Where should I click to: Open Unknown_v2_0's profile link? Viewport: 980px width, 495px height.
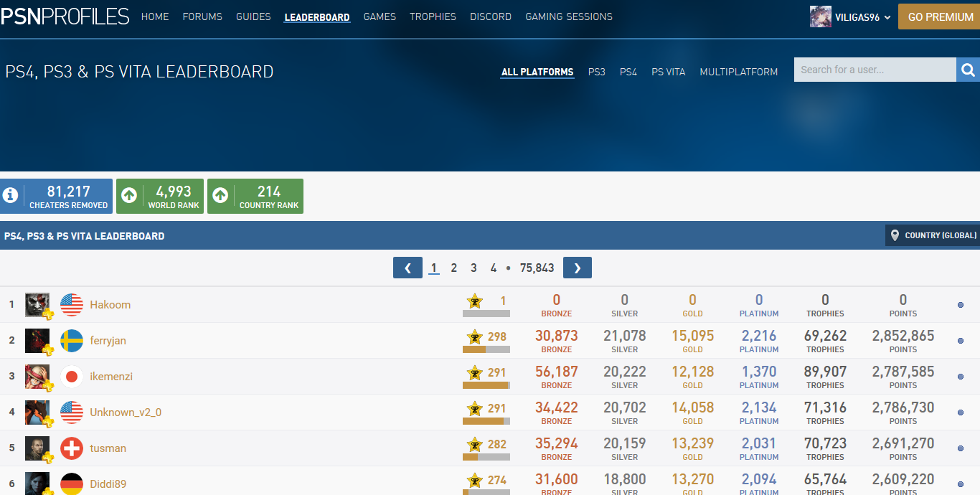[x=126, y=412]
